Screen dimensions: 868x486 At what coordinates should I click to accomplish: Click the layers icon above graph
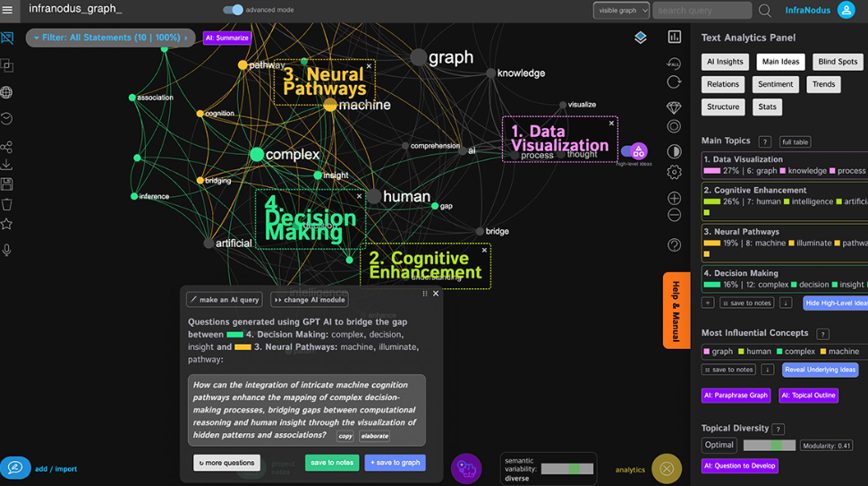pos(641,38)
